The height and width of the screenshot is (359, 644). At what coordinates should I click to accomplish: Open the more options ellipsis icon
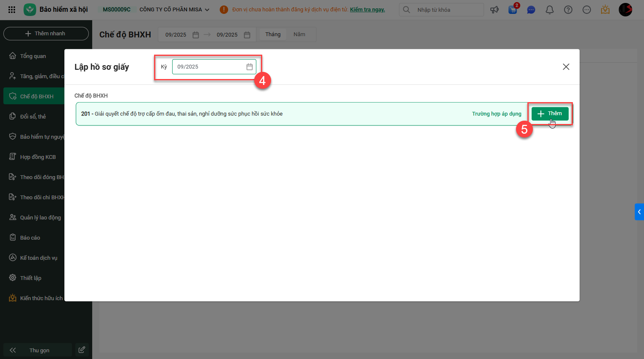coord(587,9)
